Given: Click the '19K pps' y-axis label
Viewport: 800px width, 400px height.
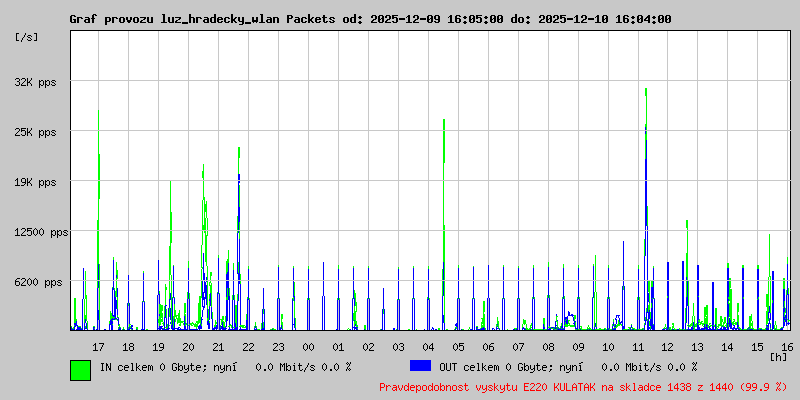Looking at the screenshot, I should pyautogui.click(x=35, y=182).
